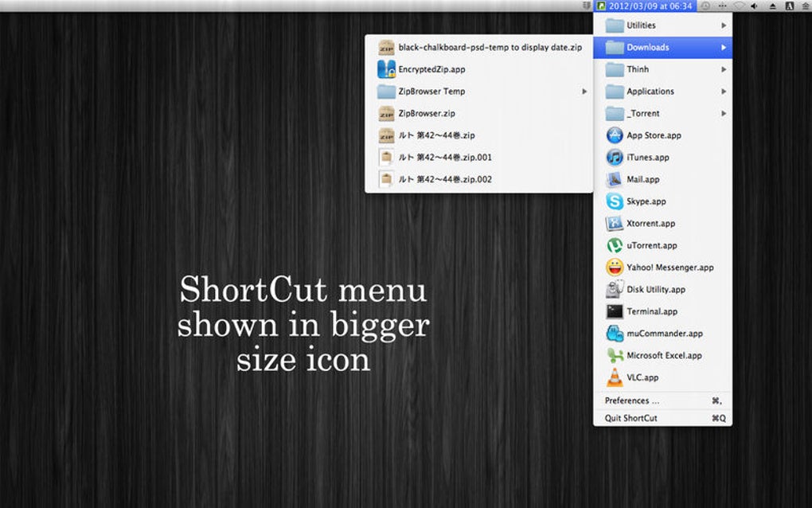Viewport: 812px width, 508px height.
Task: Click the ShortCut green arrow icon in menu bar
Action: tap(601, 6)
